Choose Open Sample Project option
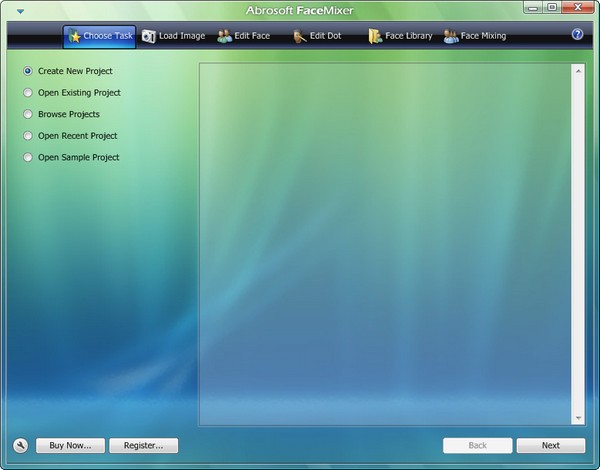This screenshot has width=600, height=470. coord(71,157)
